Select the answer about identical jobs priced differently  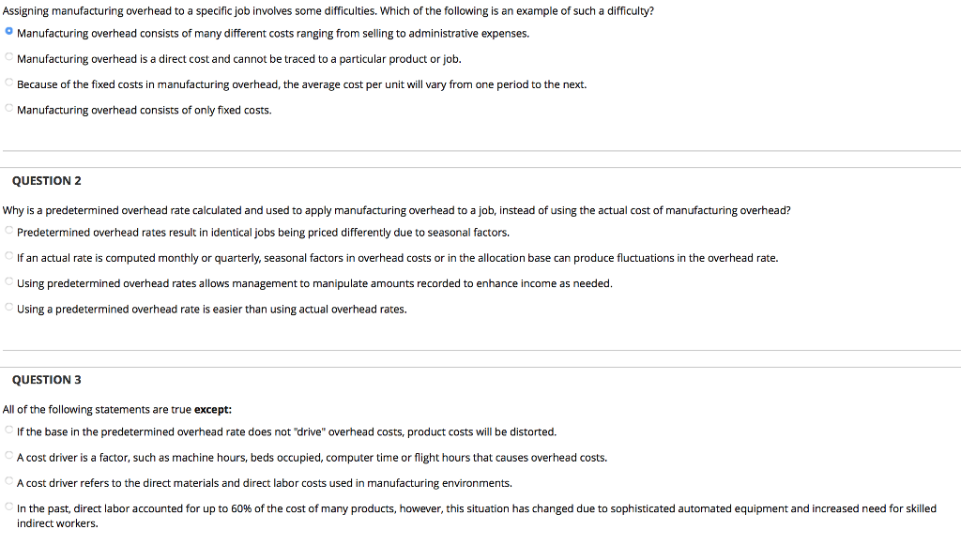[8, 232]
